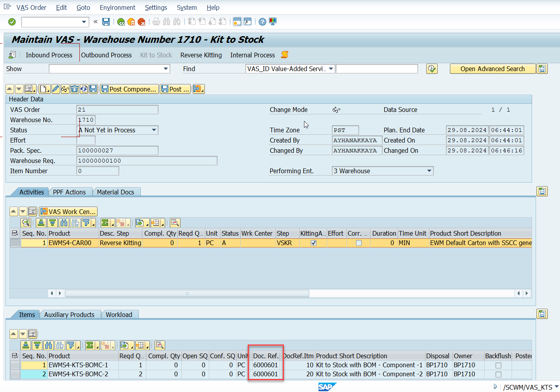Click the refresh icon above Header Data

coord(84,89)
